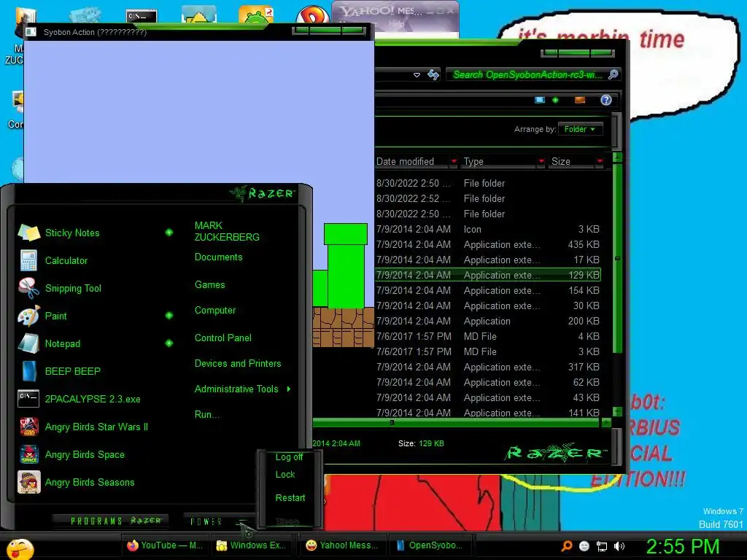Start Paint from the pinned list
Screen dimensions: 747x560
click(x=55, y=316)
